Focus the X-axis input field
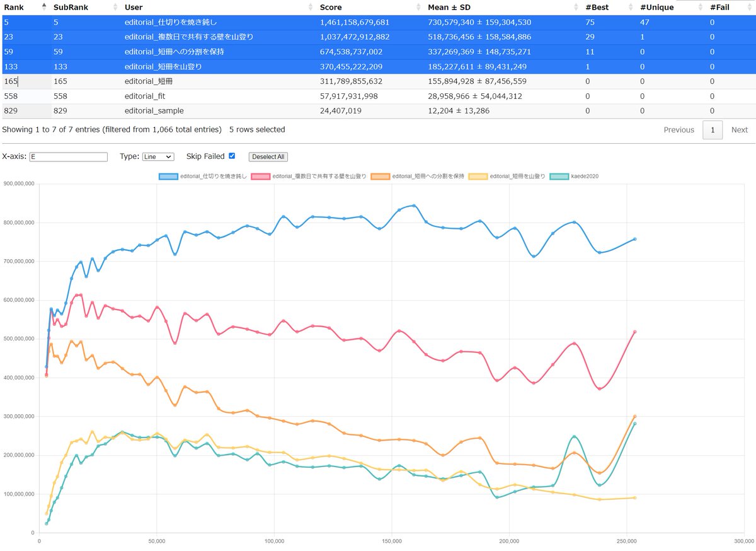The height and width of the screenshot is (551, 756). 68,156
